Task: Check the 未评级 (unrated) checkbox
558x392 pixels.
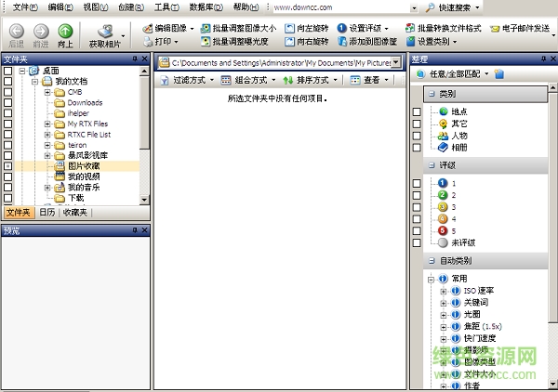Action: [417, 242]
